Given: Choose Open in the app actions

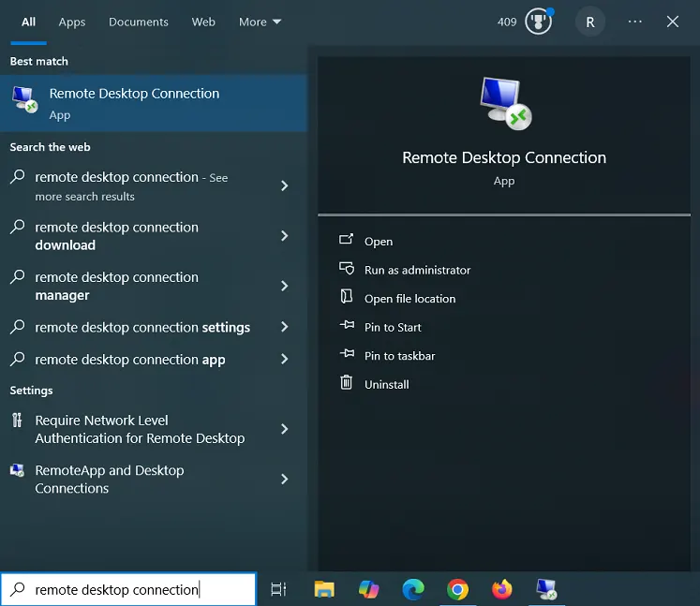Looking at the screenshot, I should [379, 242].
